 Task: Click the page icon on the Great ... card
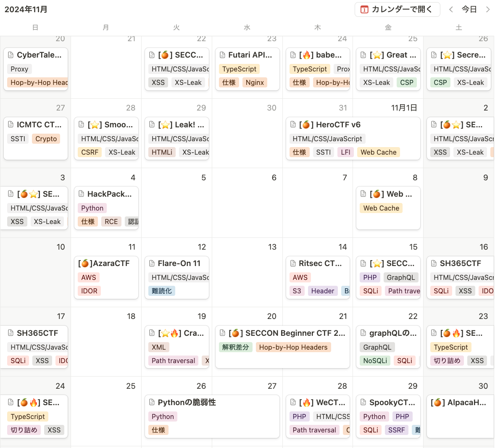[x=363, y=55]
